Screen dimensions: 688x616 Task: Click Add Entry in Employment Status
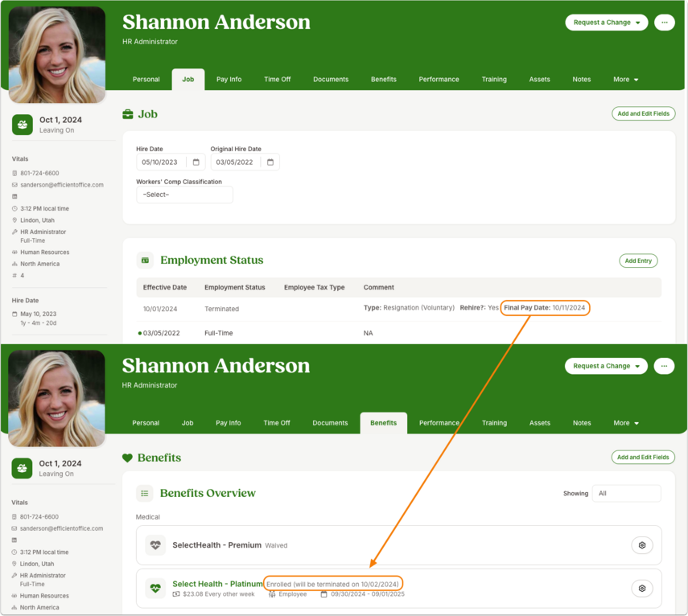coord(638,261)
